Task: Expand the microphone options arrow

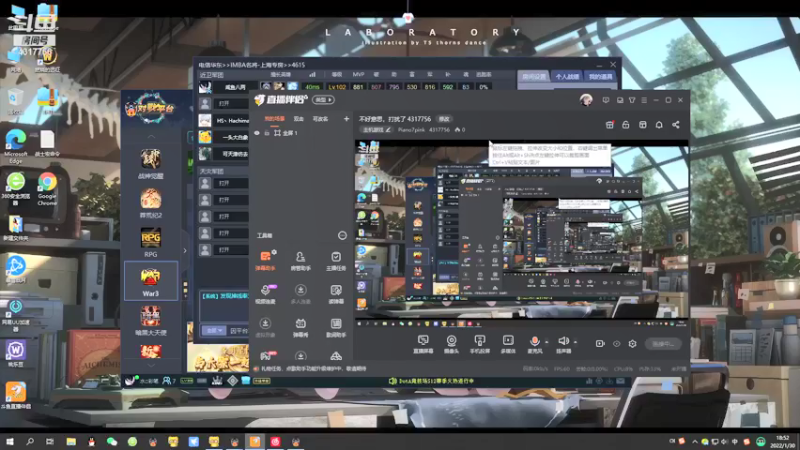Action: [546, 342]
